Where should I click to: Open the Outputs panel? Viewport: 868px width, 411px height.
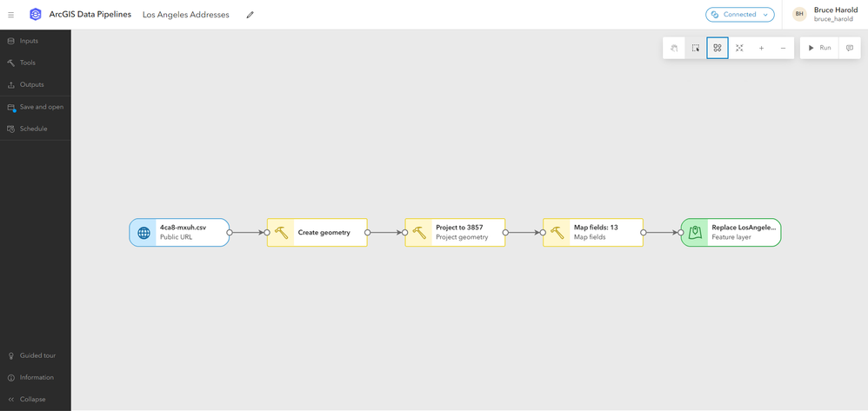point(36,84)
